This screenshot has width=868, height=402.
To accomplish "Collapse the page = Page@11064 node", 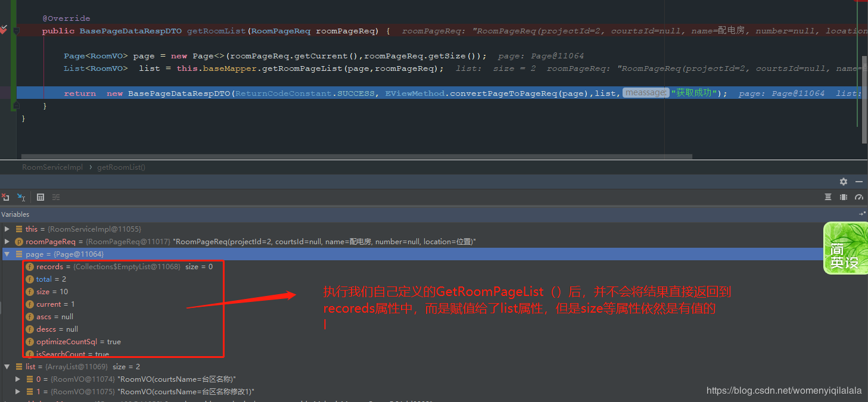I will (x=7, y=254).
